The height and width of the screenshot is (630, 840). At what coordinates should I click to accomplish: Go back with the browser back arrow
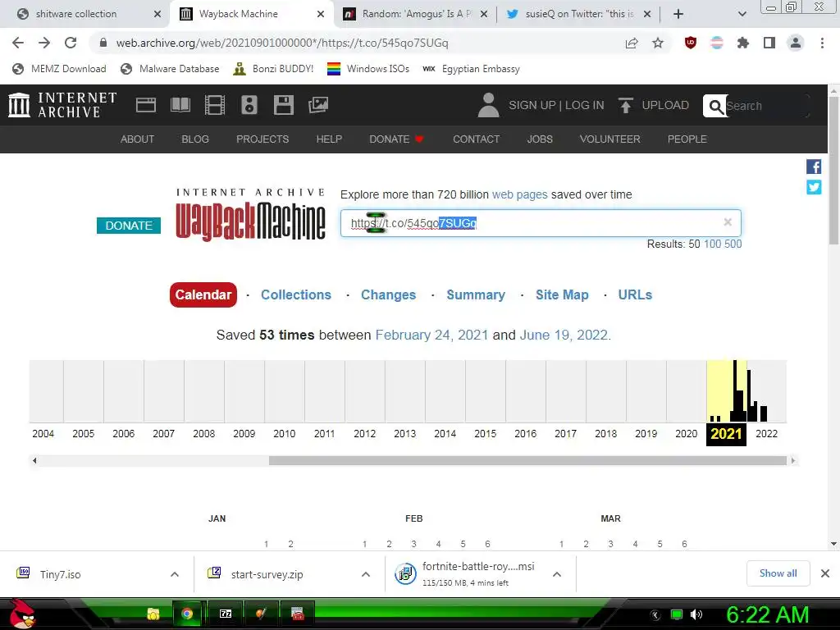coord(18,43)
